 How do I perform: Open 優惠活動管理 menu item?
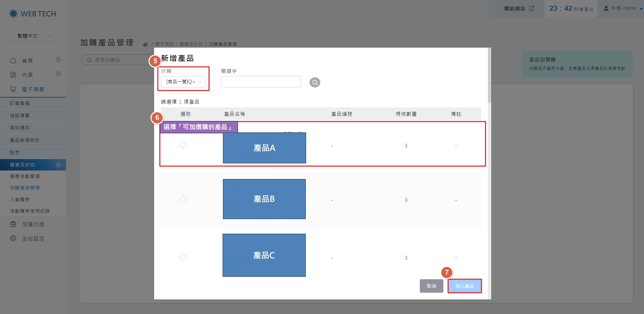(x=25, y=176)
